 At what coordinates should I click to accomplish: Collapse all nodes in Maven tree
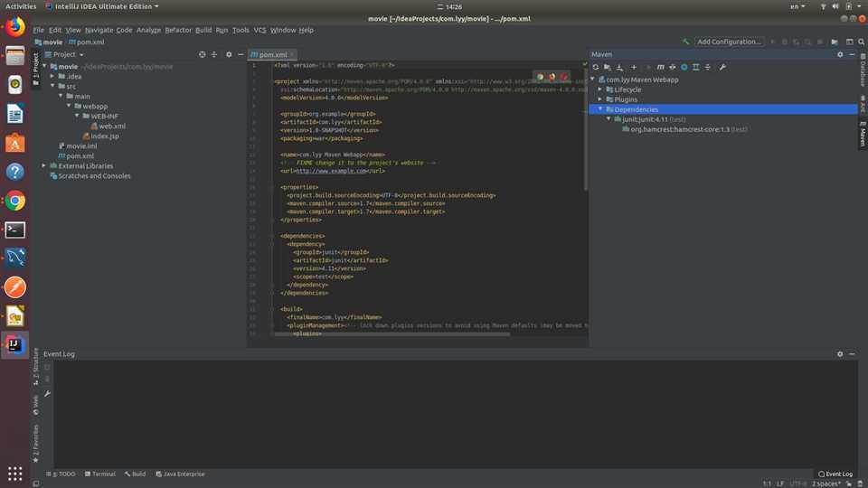coord(707,67)
